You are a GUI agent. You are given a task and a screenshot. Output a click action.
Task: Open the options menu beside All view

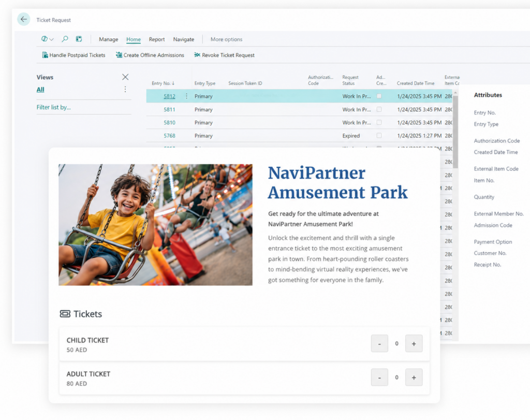125,89
